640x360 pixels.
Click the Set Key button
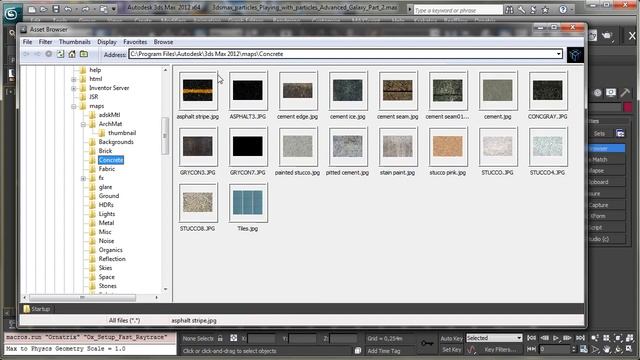pyautogui.click(x=451, y=349)
